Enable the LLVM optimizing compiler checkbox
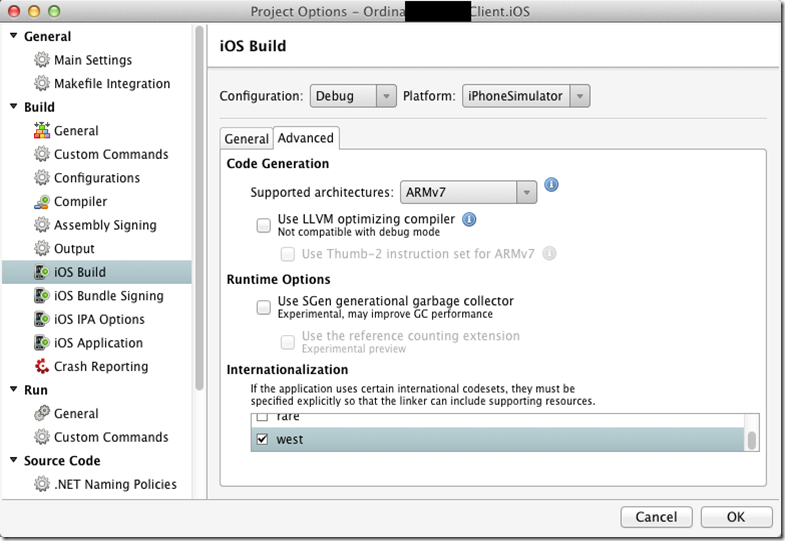 [264, 224]
